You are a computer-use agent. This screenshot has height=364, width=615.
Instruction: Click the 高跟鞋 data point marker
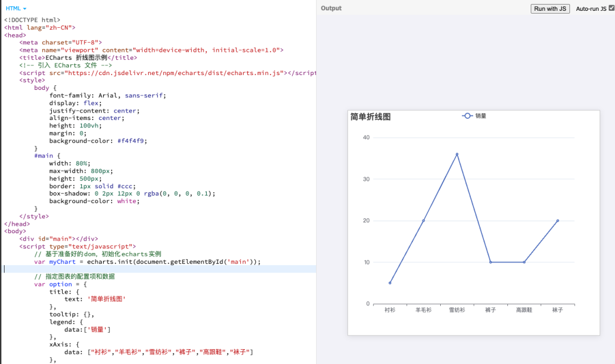524,262
